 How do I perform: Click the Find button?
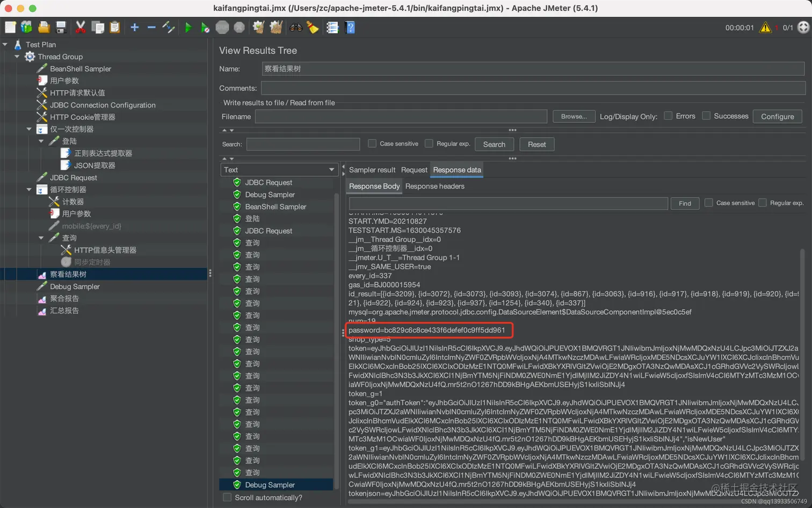point(685,203)
